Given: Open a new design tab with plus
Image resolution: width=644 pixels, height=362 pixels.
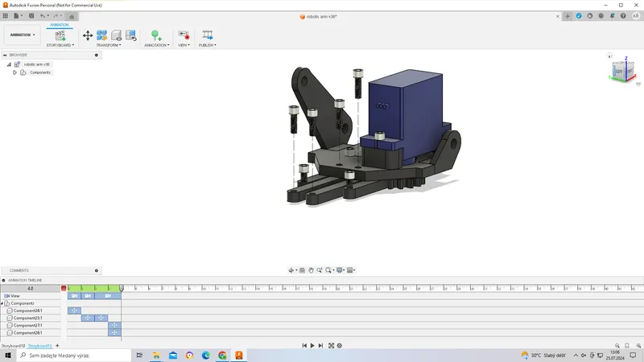Looking at the screenshot, I should (568, 16).
